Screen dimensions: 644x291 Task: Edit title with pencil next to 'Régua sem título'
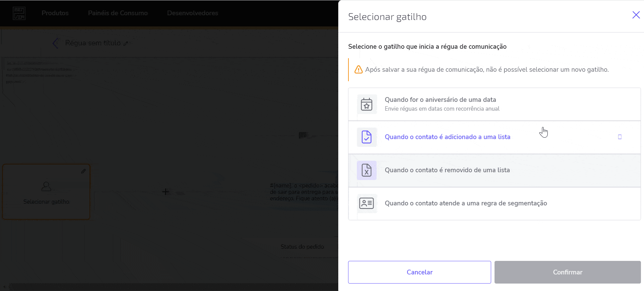click(x=126, y=44)
